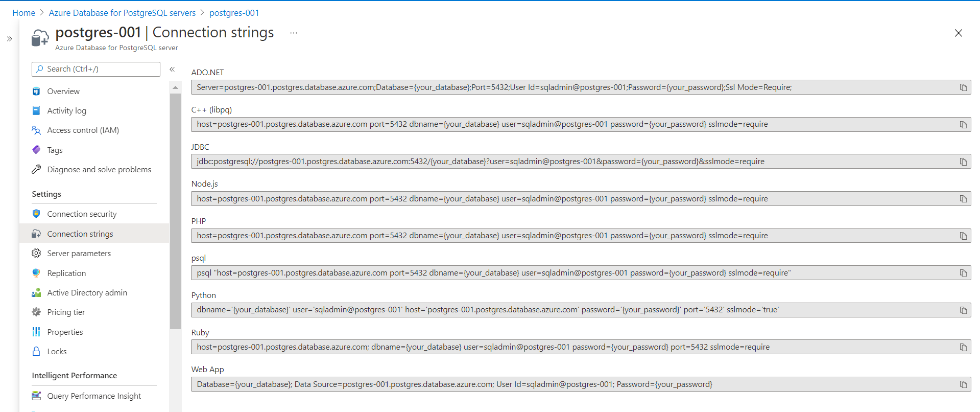Copy the Ruby connection string

(963, 347)
